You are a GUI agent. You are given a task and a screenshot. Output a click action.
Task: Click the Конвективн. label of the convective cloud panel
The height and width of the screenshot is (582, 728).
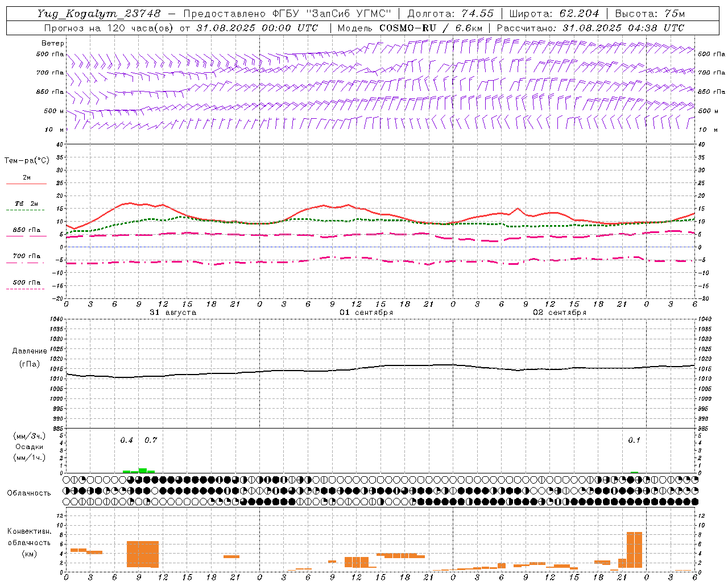pyautogui.click(x=30, y=531)
